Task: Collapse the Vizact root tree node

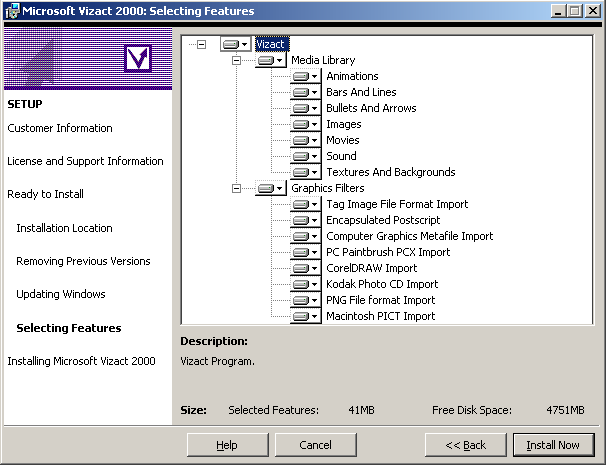Action: tap(201, 44)
